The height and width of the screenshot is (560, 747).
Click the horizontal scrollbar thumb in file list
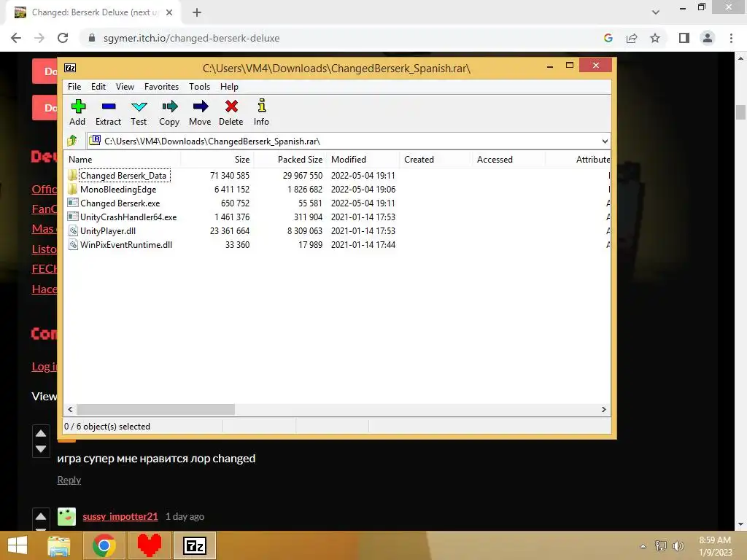click(x=156, y=410)
